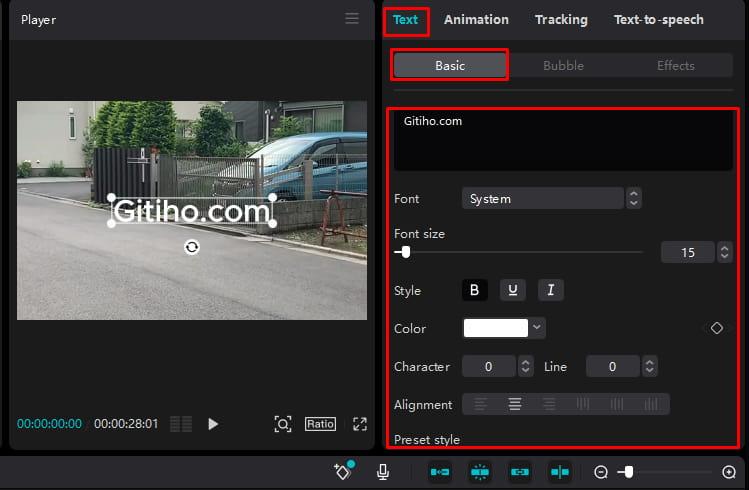Zoom out the timeline with the minus icon
Image resolution: width=749 pixels, height=490 pixels.
[600, 472]
